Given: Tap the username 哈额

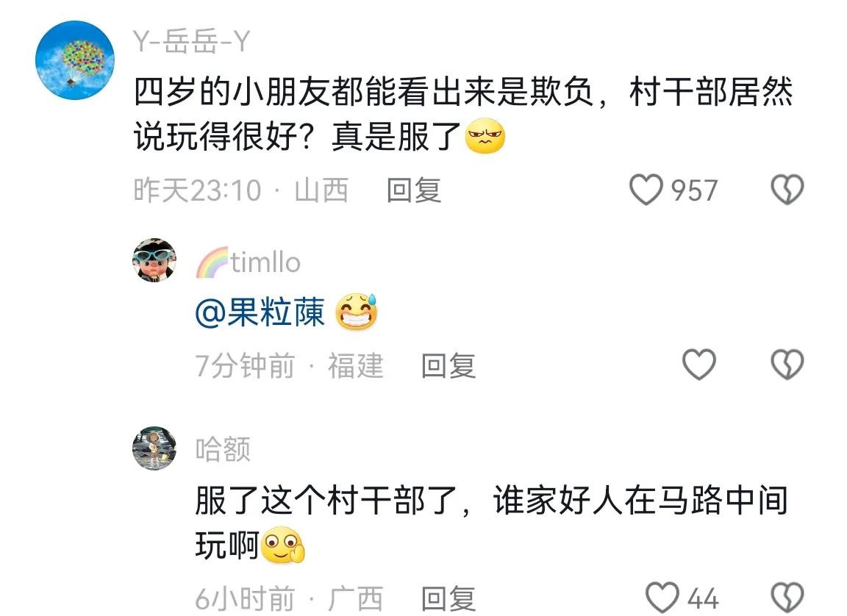Looking at the screenshot, I should click(x=223, y=449).
